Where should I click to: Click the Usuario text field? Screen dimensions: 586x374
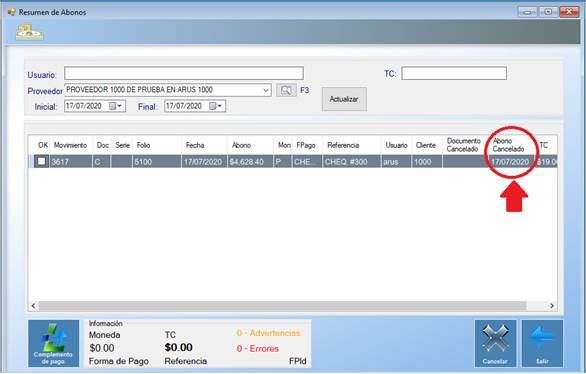coord(184,73)
